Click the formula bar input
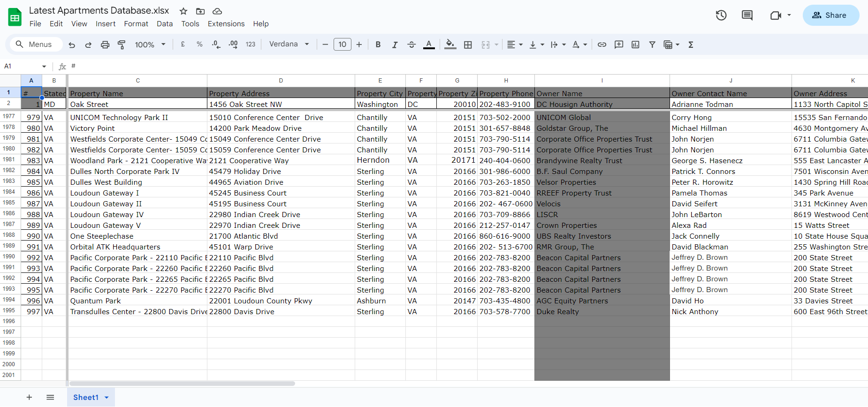Screen dimensions: 868x407 tap(469, 67)
